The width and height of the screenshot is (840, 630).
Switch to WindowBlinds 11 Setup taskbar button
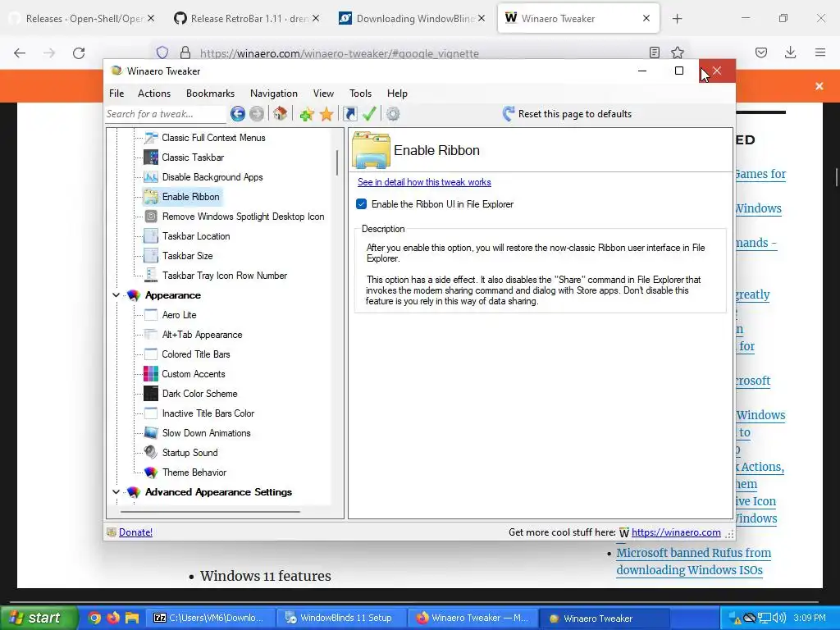point(340,618)
